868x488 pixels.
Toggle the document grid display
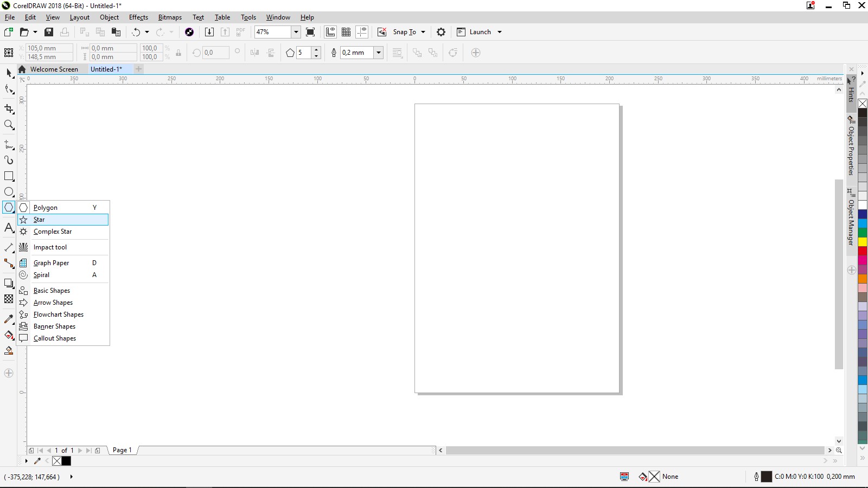point(346,32)
